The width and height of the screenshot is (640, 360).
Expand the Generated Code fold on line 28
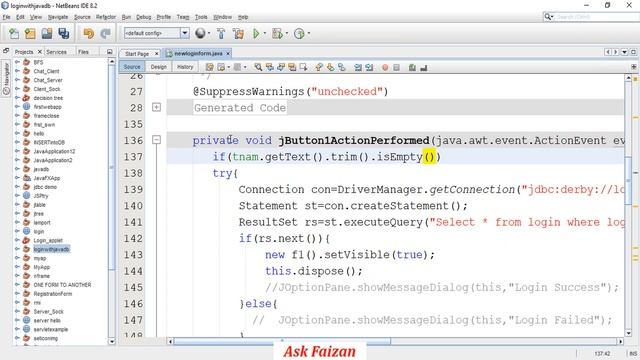(156, 107)
